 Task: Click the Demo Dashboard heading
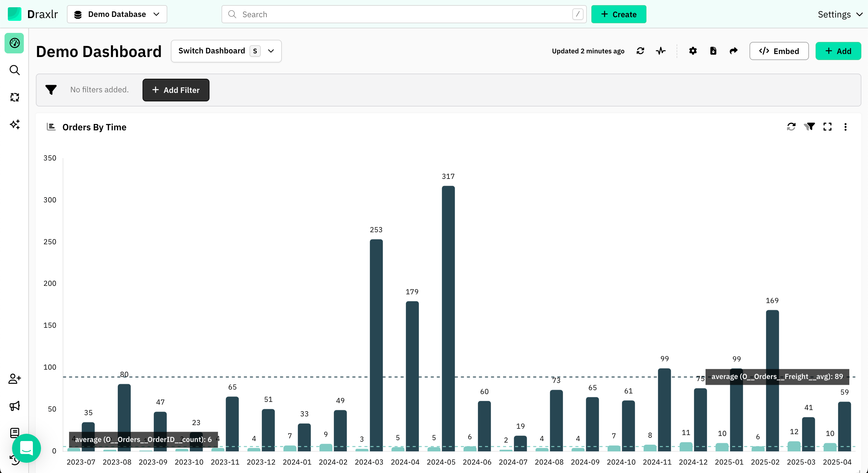pos(99,51)
